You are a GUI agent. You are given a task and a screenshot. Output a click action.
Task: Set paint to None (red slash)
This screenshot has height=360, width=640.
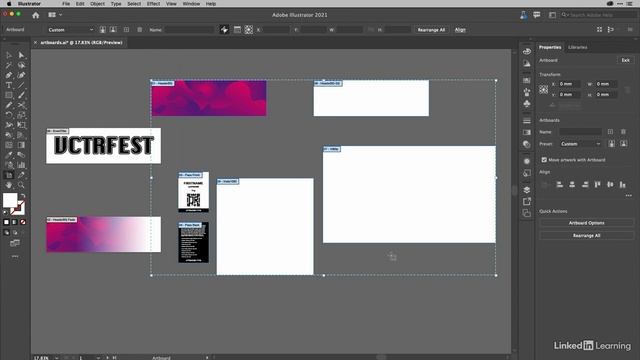click(23, 222)
